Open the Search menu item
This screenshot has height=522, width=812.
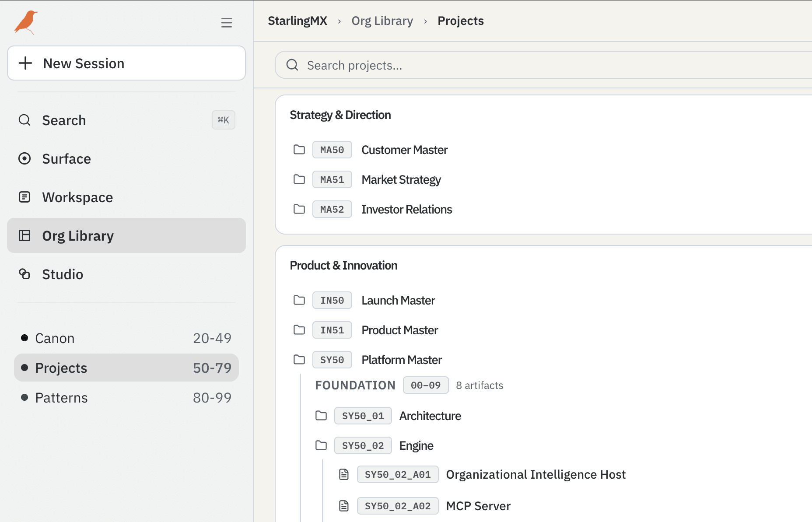pyautogui.click(x=126, y=120)
